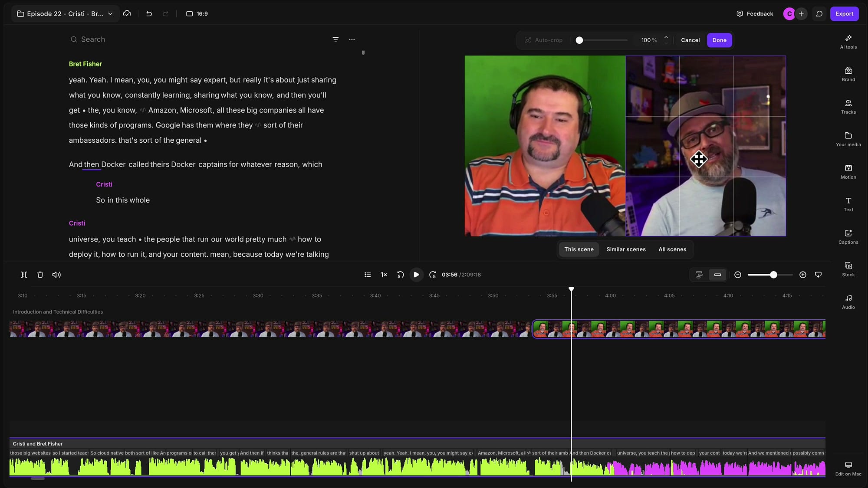Open the Audio panel
Viewport: 868px width, 488px height.
848,302
